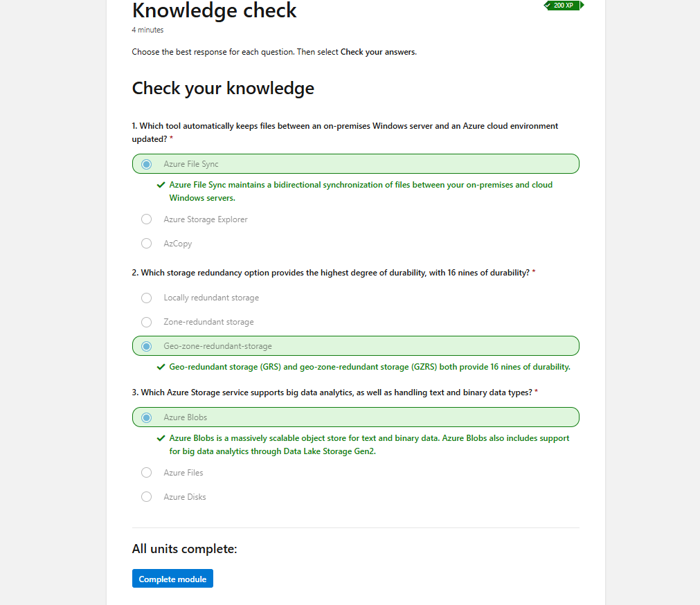This screenshot has width=700, height=605.
Task: Choose AzCopy as the answer
Action: pyautogui.click(x=146, y=243)
